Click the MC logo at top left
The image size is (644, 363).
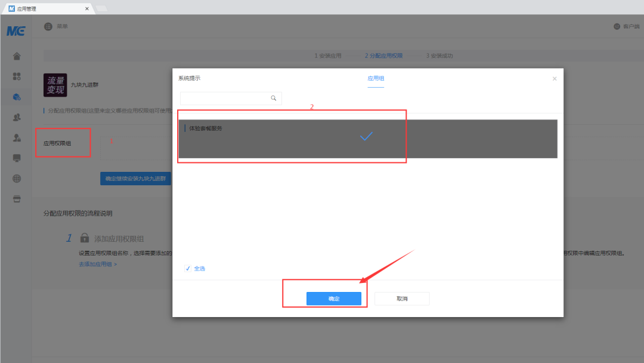pyautogui.click(x=16, y=30)
